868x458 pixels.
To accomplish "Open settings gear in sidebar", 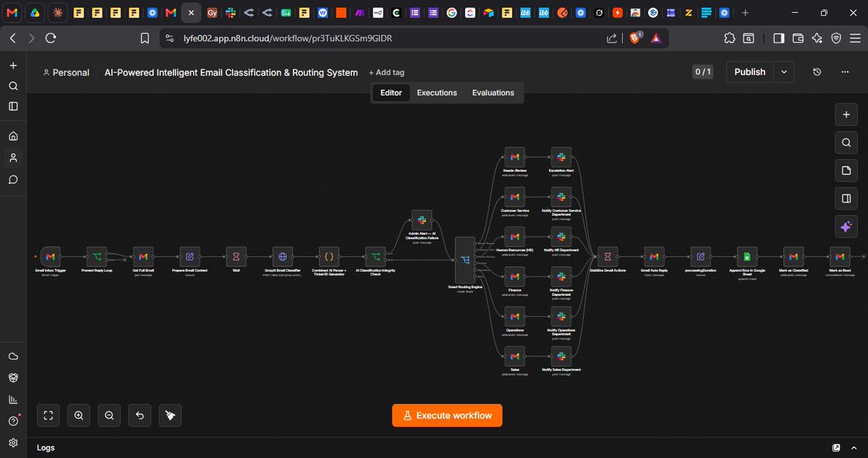I will pyautogui.click(x=13, y=443).
